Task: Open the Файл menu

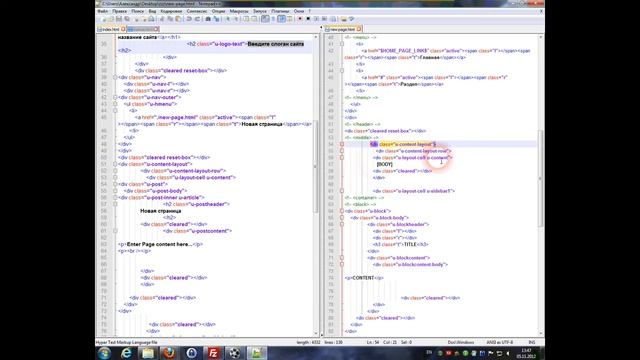Action: [102, 11]
